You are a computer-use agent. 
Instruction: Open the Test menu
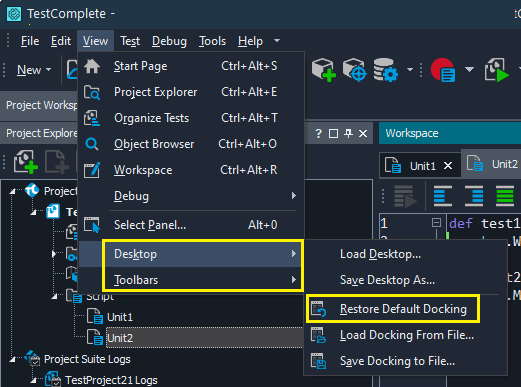coord(130,41)
